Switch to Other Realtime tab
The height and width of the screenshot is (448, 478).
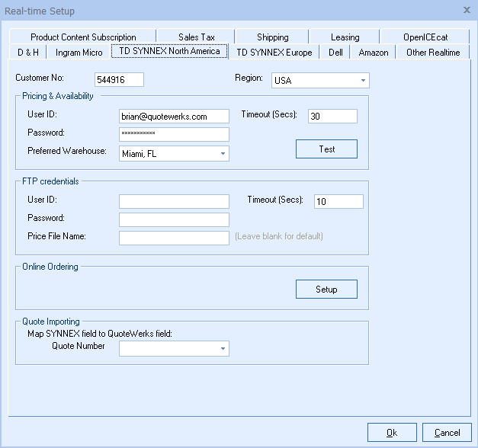(432, 53)
